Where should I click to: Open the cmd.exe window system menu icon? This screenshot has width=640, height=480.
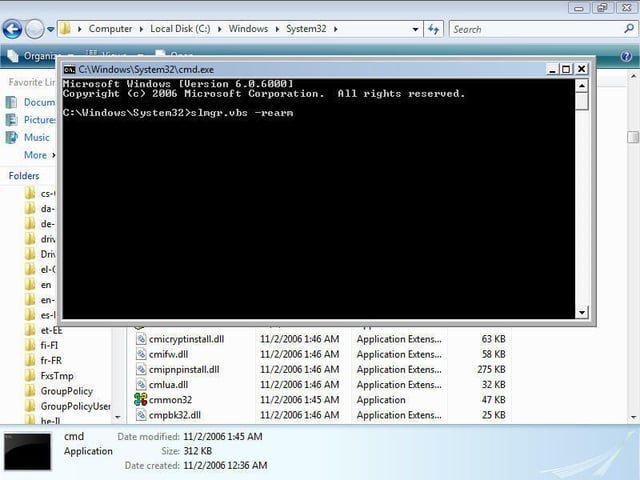(69, 69)
